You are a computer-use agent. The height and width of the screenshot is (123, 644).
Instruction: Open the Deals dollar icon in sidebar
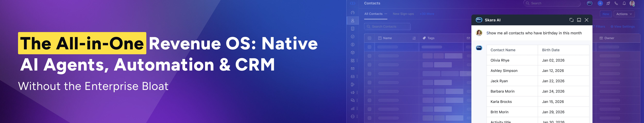[x=353, y=45]
